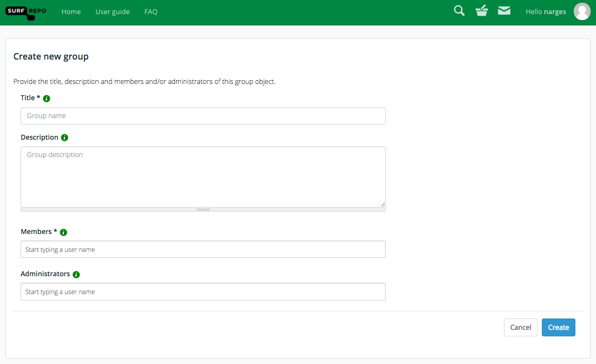Open the User guide page
The width and height of the screenshot is (596, 364).
click(x=113, y=12)
